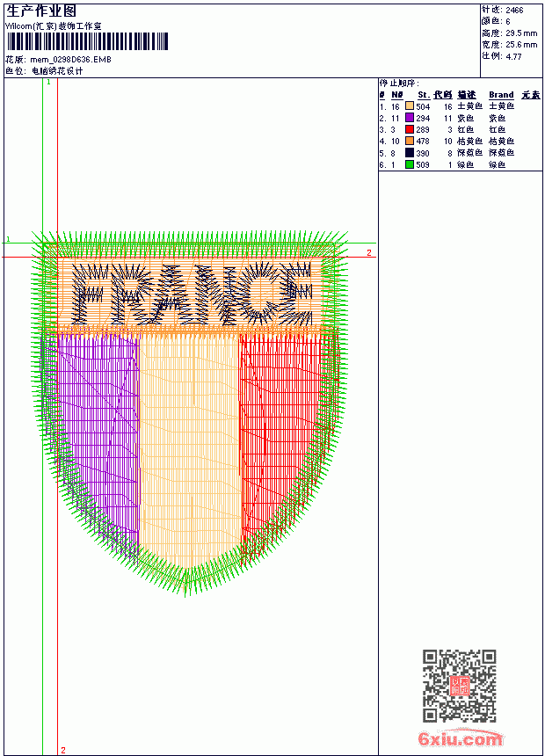Click the 色位 电脑绣花设计 line
The height and width of the screenshot is (756, 545).
click(x=44, y=71)
